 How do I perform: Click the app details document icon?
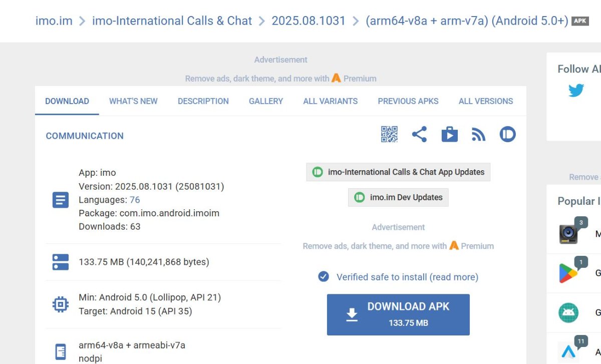tap(61, 200)
